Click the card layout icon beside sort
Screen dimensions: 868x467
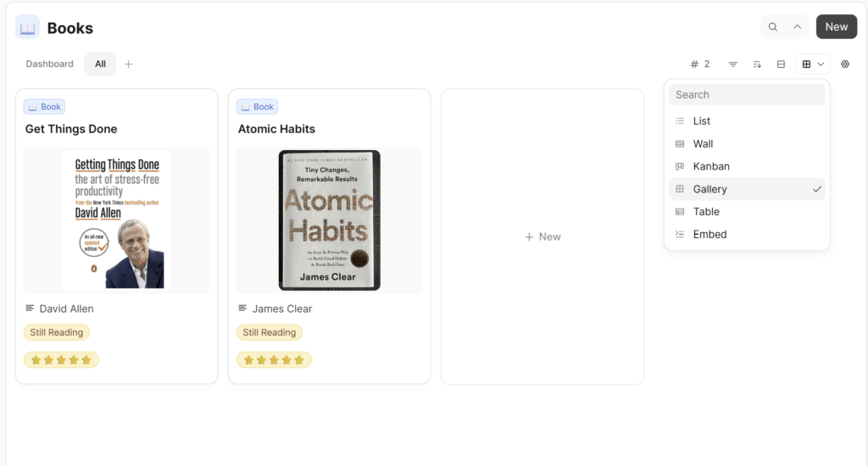781,64
